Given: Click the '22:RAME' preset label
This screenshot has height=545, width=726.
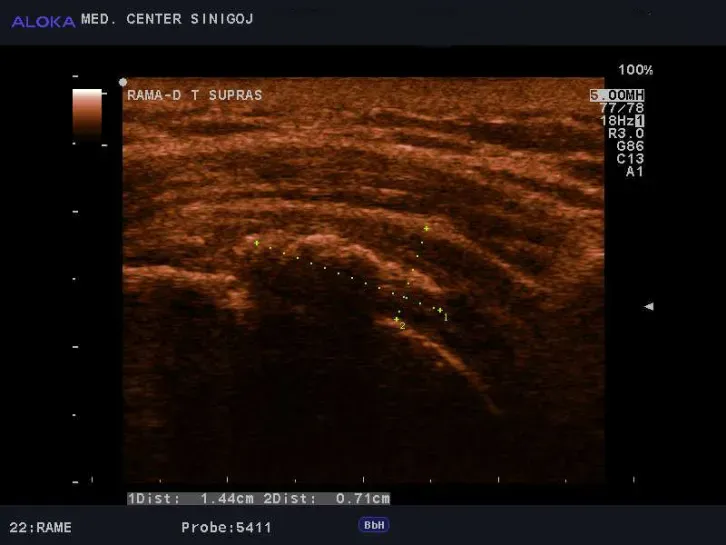Looking at the screenshot, I should tap(40, 527).
